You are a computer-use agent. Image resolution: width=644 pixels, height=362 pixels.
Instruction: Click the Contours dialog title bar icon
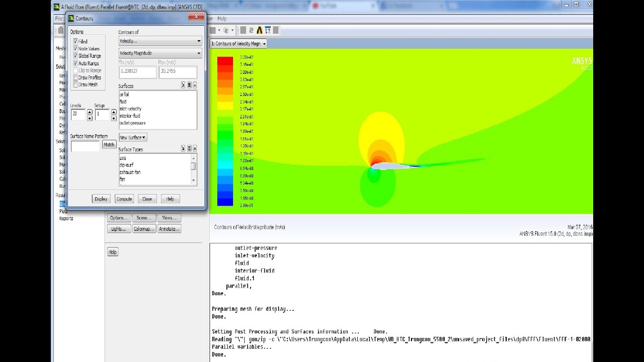coord(71,18)
